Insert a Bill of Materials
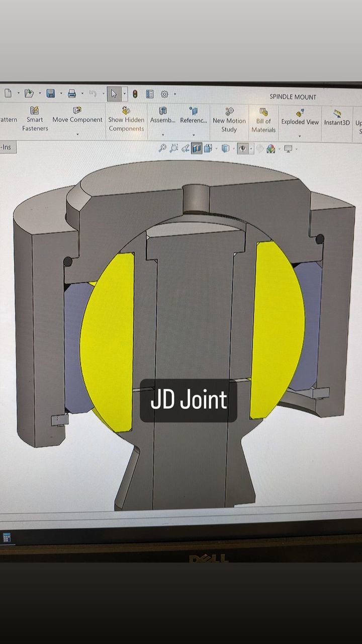Image resolution: width=362 pixels, height=644 pixels. [263, 121]
